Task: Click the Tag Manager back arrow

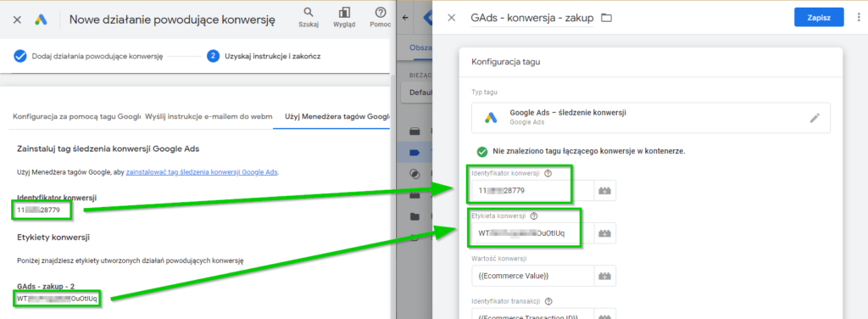Action: [x=405, y=18]
